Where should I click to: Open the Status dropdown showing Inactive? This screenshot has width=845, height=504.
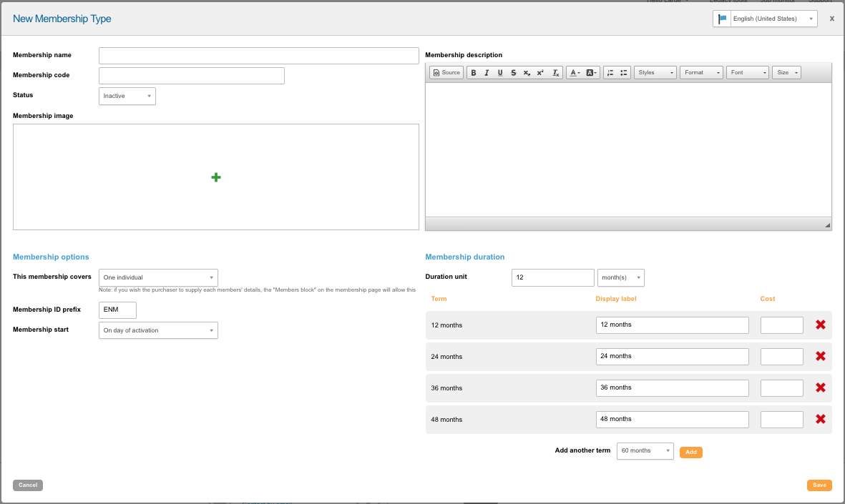point(127,96)
